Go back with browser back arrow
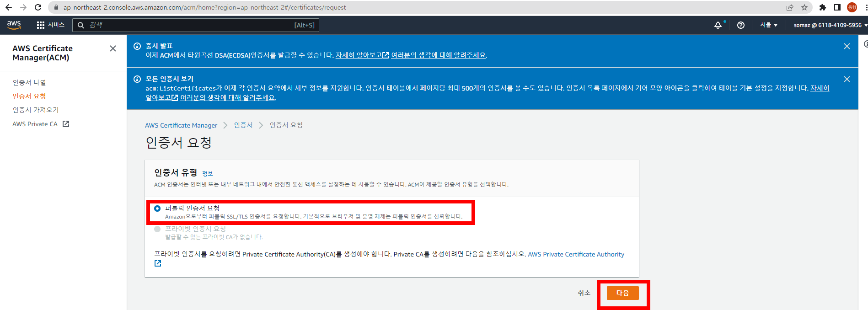This screenshot has width=868, height=310. [x=9, y=7]
